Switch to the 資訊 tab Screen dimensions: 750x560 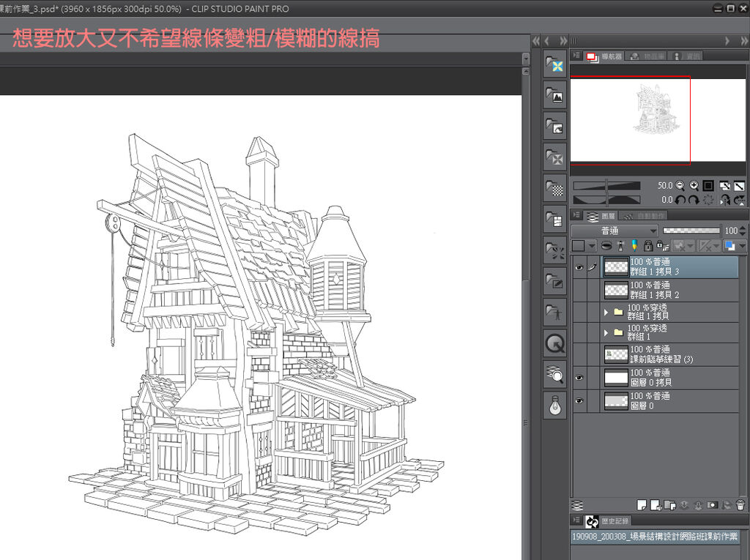coord(686,56)
